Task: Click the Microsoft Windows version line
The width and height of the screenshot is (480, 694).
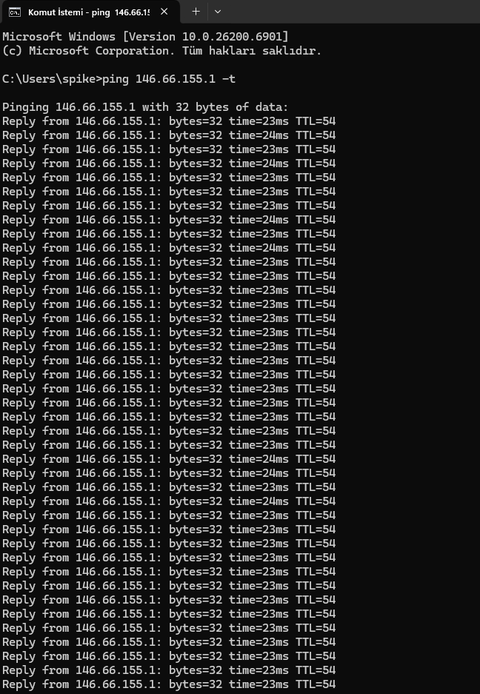Action: click(145, 37)
